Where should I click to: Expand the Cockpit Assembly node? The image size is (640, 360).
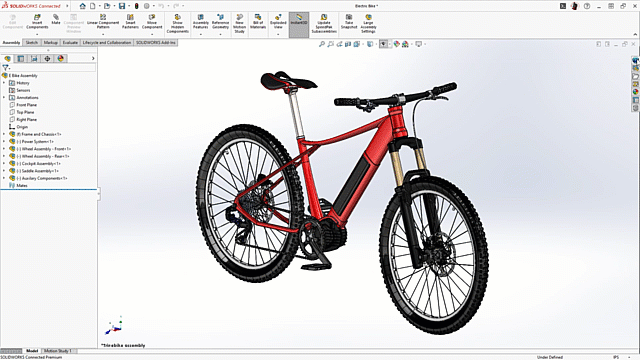coord(4,164)
